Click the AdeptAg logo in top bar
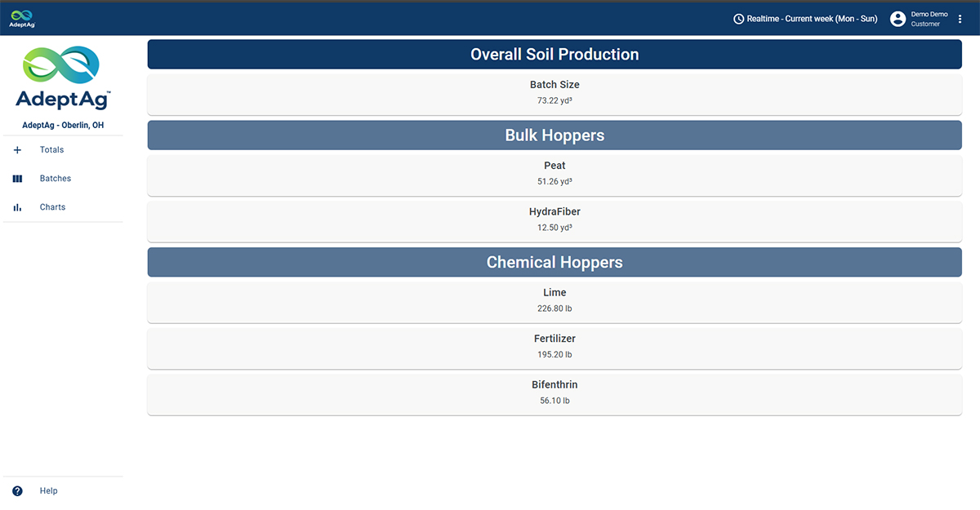This screenshot has height=510, width=980. tap(22, 18)
